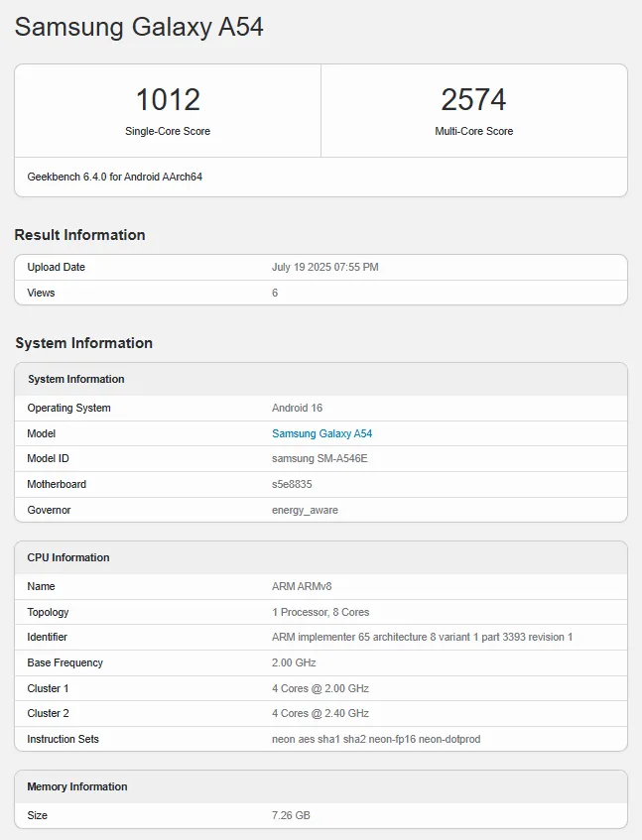Viewport: 642px width, 840px height.
Task: Select Geekbench 6.4.0 for Android AArch64 text
Action: [115, 177]
